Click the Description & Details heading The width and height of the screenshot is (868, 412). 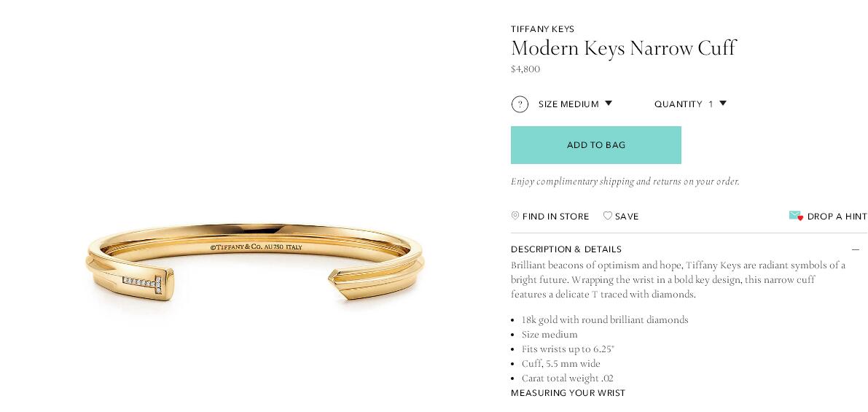[566, 249]
